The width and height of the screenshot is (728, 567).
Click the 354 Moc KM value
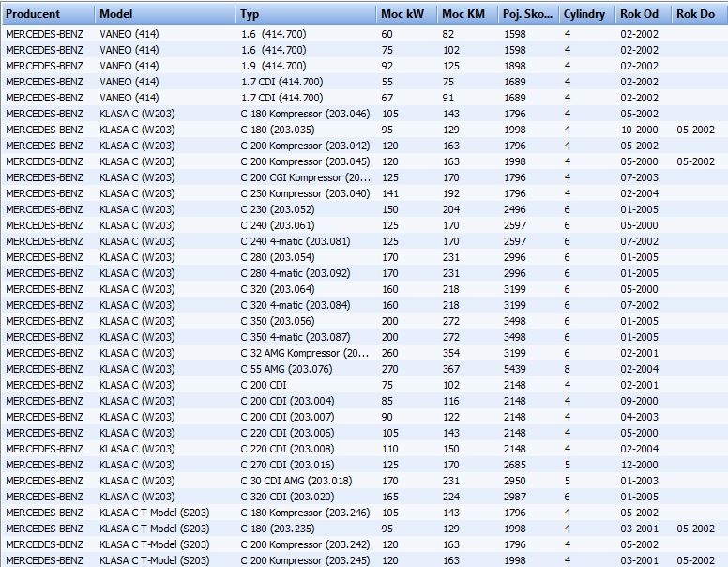[x=451, y=353]
